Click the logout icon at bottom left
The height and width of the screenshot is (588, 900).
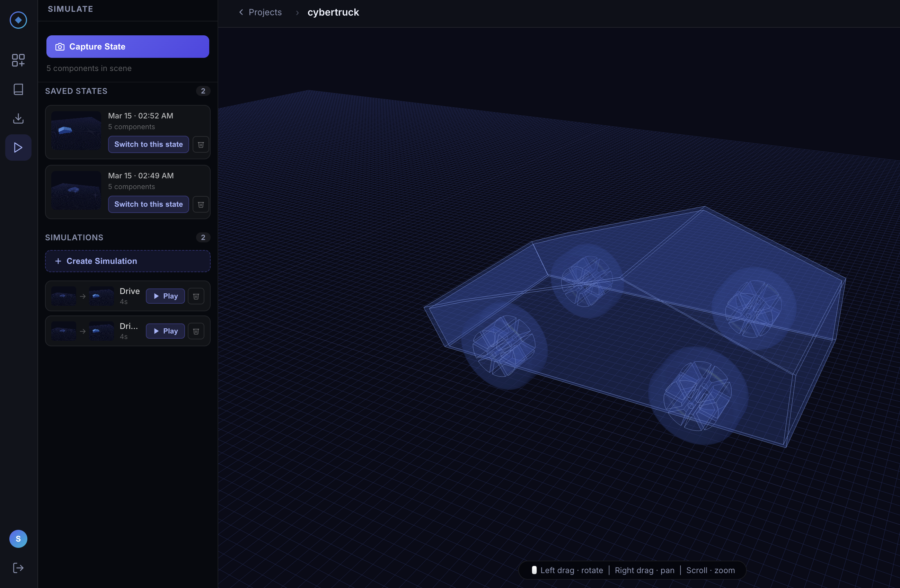18,568
